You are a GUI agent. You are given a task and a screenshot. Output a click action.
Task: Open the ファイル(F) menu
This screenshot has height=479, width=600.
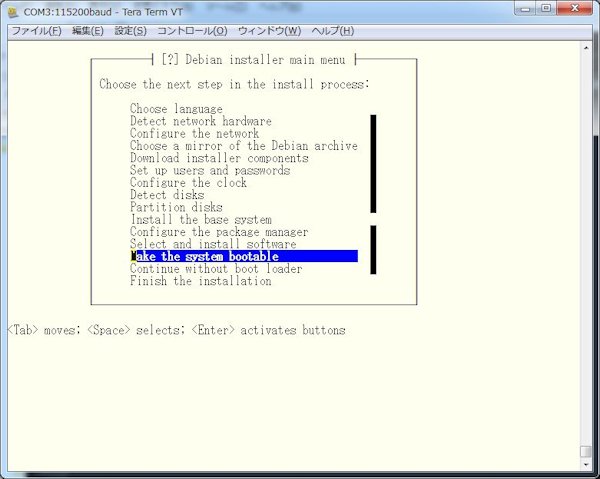(37, 31)
